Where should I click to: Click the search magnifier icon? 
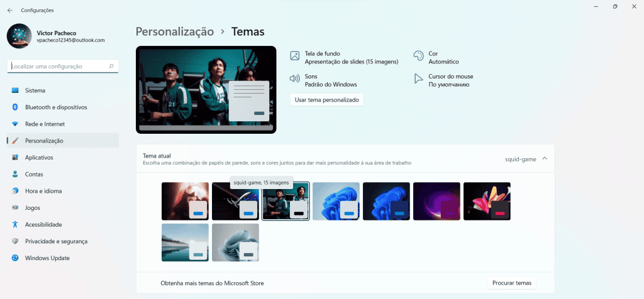pos(111,66)
